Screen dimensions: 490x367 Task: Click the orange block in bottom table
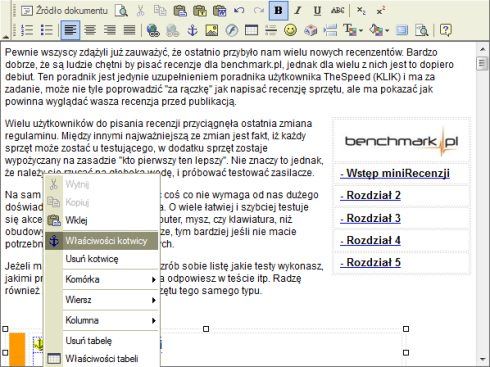click(x=17, y=350)
